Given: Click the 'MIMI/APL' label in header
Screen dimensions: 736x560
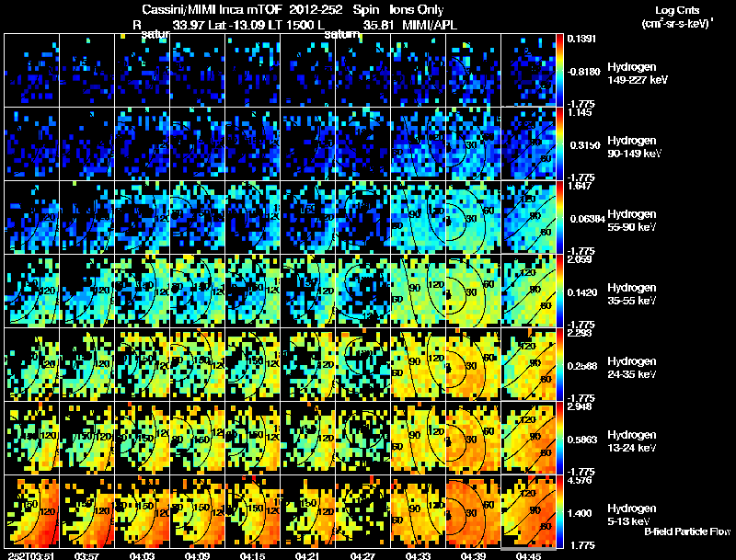Looking at the screenshot, I should (430, 25).
